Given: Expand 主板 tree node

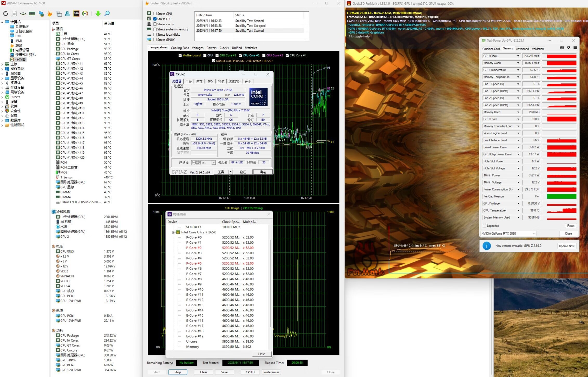Looking at the screenshot, I should point(2,64).
